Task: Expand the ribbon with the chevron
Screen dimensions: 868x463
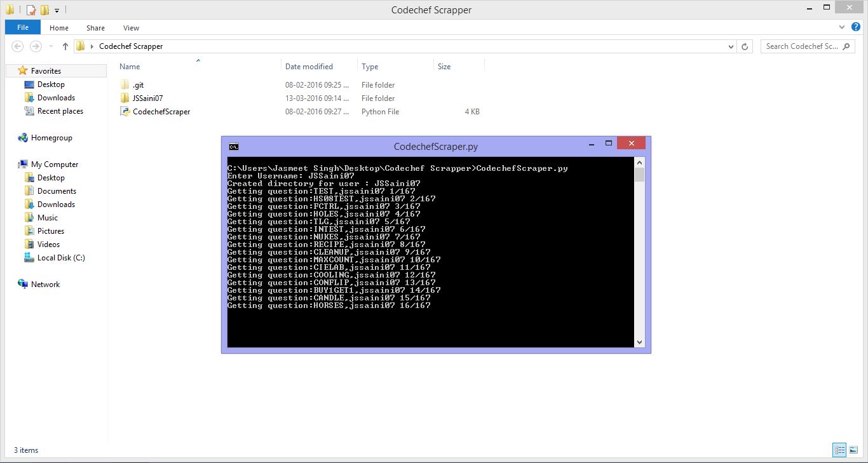Action: coord(842,27)
